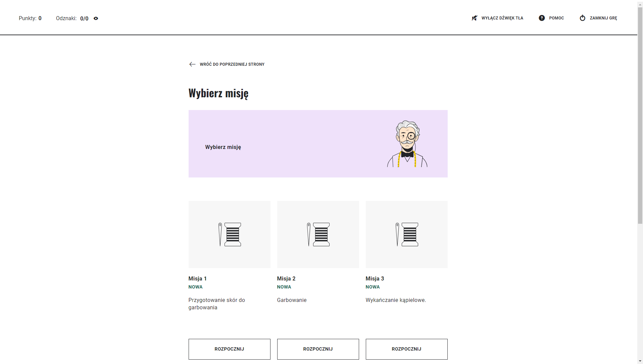Click the muted speaker icon

(474, 18)
